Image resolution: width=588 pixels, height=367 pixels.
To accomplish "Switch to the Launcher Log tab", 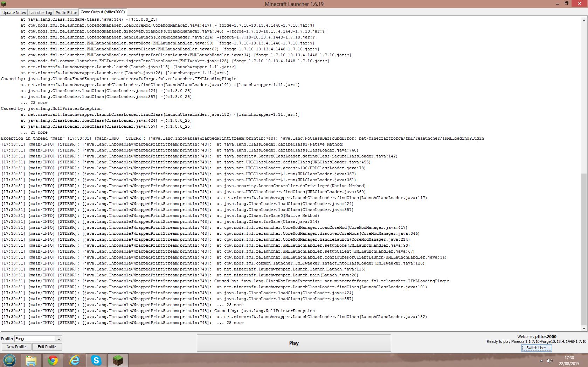I will point(41,12).
